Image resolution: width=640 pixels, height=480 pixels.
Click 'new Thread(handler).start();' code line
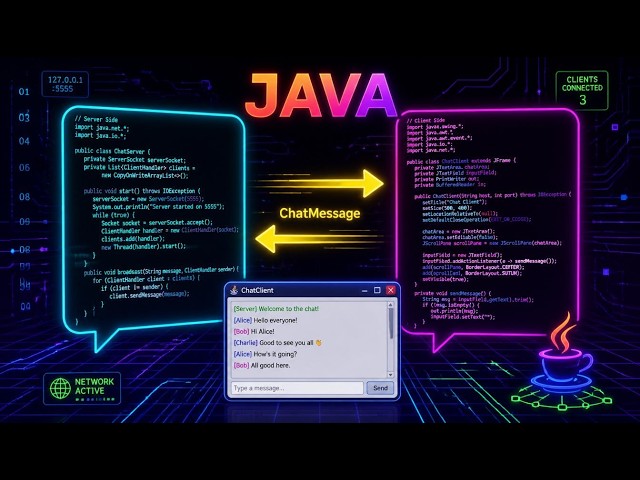coord(143,247)
